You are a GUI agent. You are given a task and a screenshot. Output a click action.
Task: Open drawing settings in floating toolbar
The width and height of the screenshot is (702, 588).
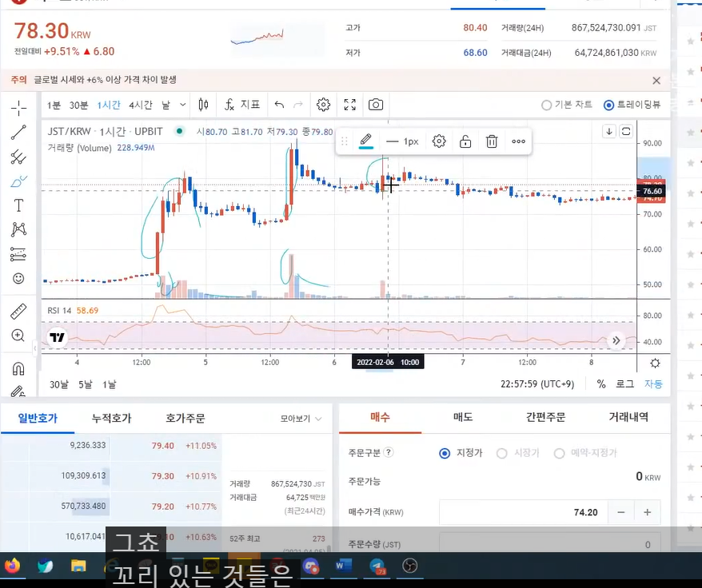(x=439, y=141)
